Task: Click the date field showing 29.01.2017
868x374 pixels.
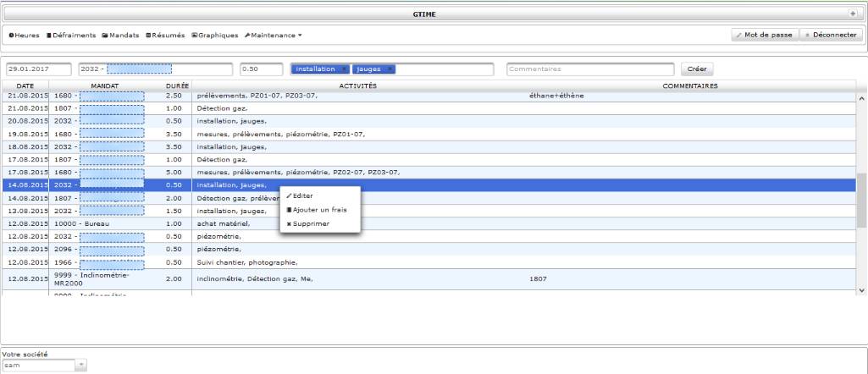Action: (38, 69)
